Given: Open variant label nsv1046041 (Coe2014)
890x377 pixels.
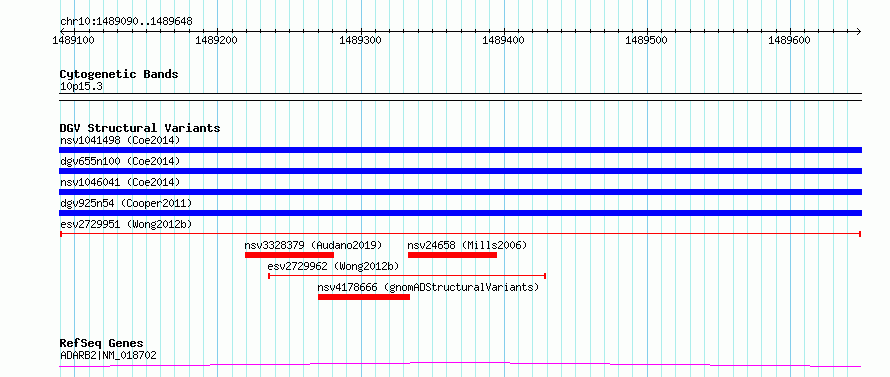Looking at the screenshot, I should (x=120, y=182).
